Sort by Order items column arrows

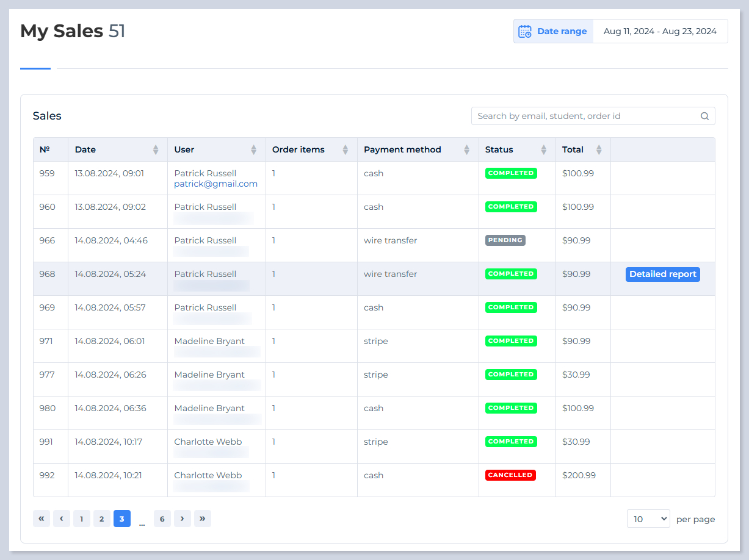click(x=346, y=149)
